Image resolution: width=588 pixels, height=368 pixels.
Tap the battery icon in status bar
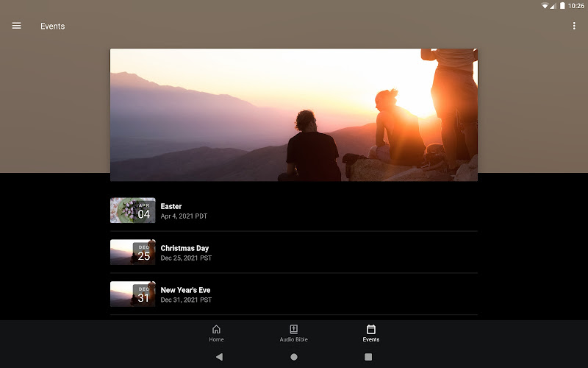[x=562, y=6]
